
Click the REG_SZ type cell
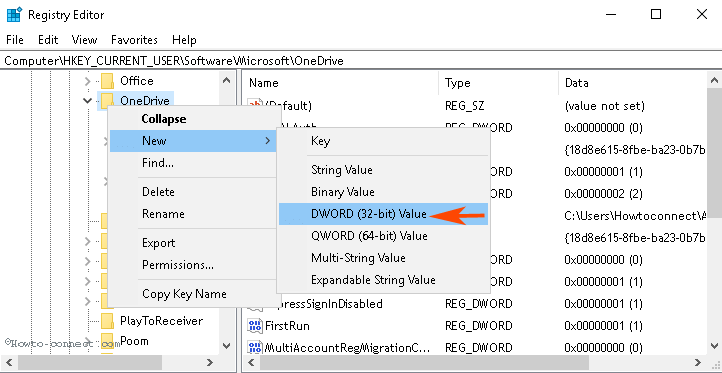(465, 106)
